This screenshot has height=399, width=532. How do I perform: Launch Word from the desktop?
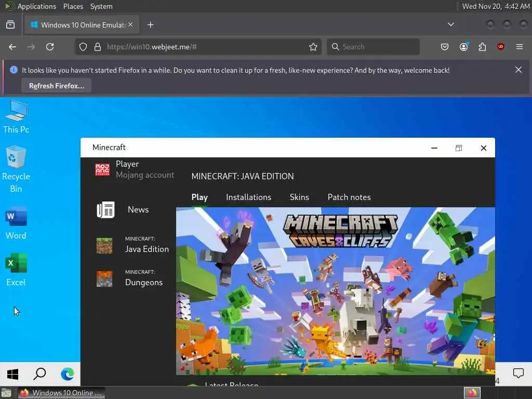click(x=16, y=223)
